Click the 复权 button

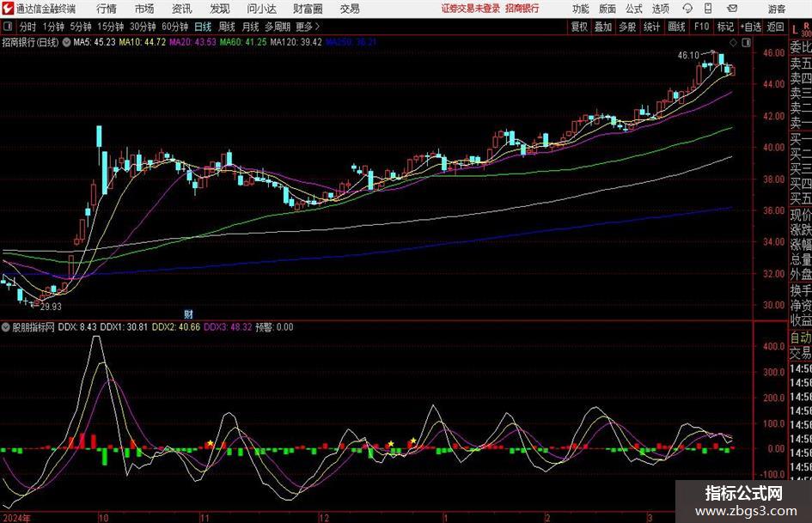pos(579,27)
